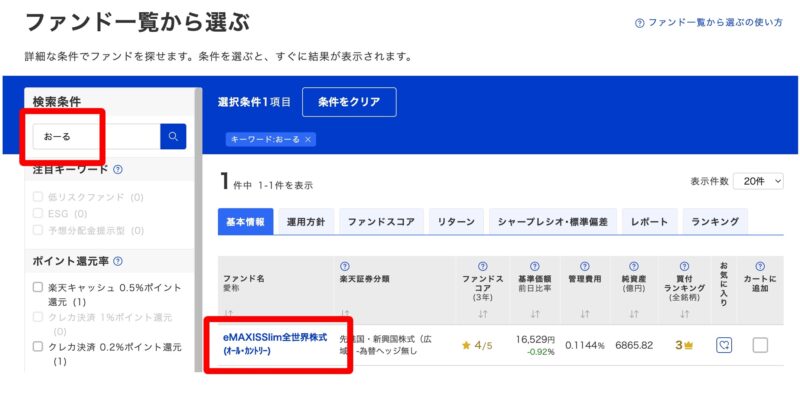Image resolution: width=800 pixels, height=396 pixels.
Task: Switch to 基本情報 tab
Action: pos(245,221)
